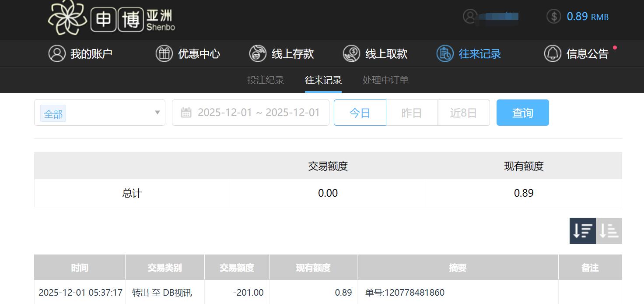Select the 往来记录 transaction record icon
This screenshot has height=304, width=644.
pos(444,53)
